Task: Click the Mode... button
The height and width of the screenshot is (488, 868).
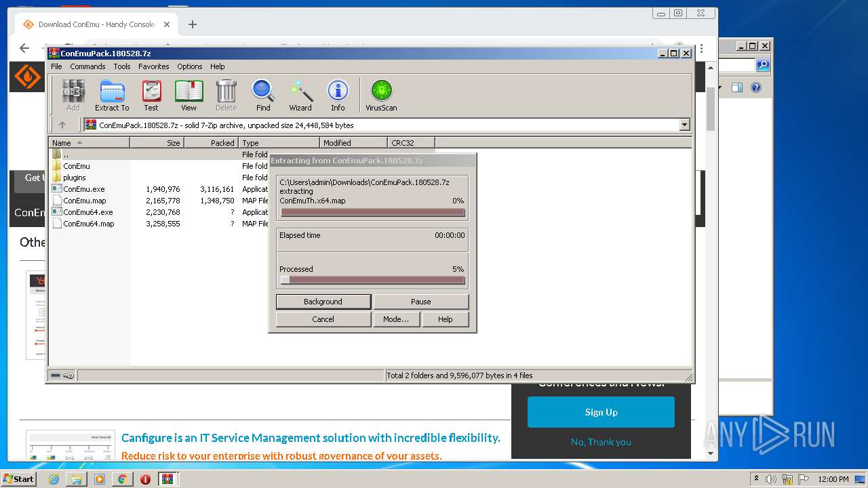Action: click(x=396, y=319)
